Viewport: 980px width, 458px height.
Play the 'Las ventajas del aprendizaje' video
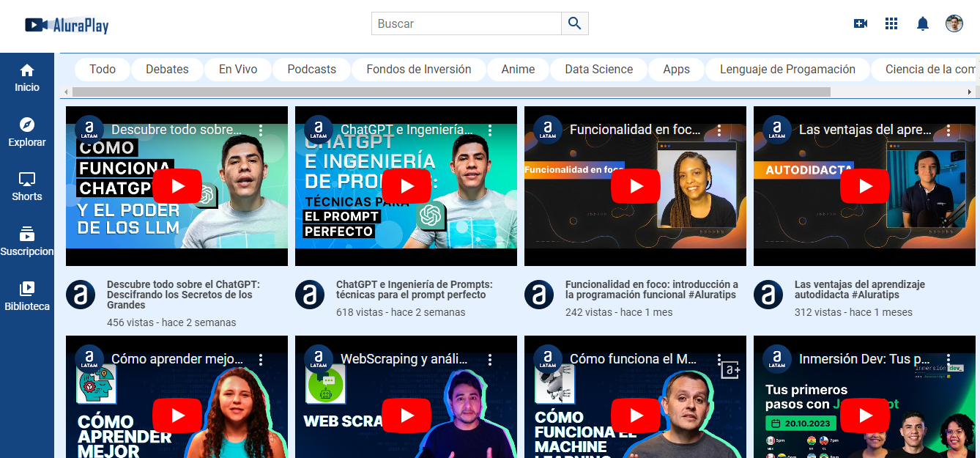(865, 186)
